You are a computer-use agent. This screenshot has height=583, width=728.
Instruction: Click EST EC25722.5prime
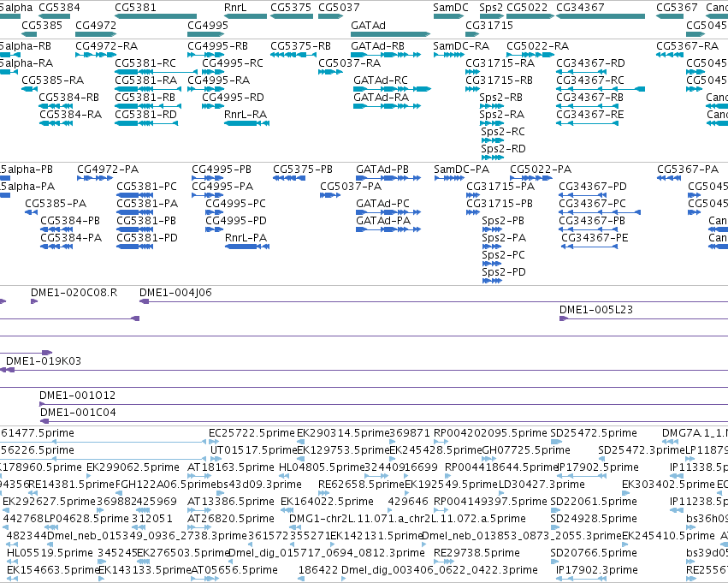tap(252, 433)
